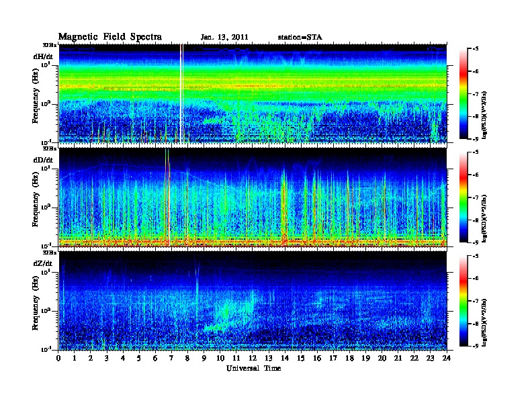Image resolution: width=532 pixels, height=411 pixels.
Task: Click the dZ/dt spectrogram panel
Action: [x=253, y=300]
